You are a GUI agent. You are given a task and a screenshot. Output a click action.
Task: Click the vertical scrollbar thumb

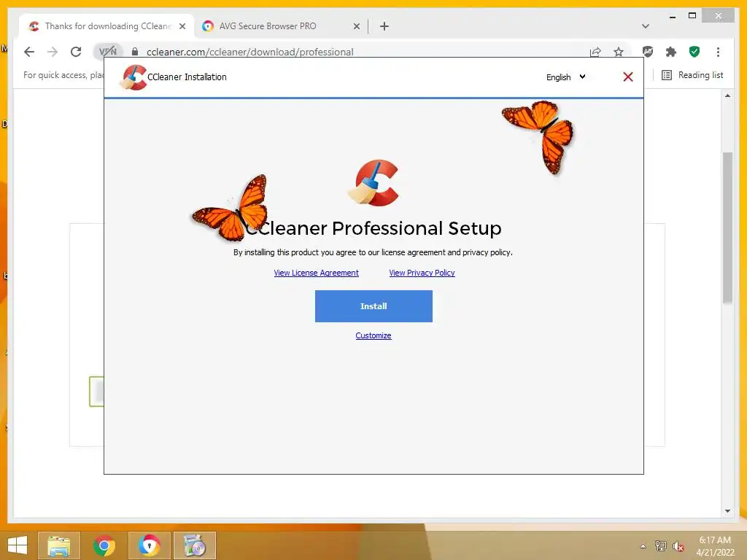(727, 227)
